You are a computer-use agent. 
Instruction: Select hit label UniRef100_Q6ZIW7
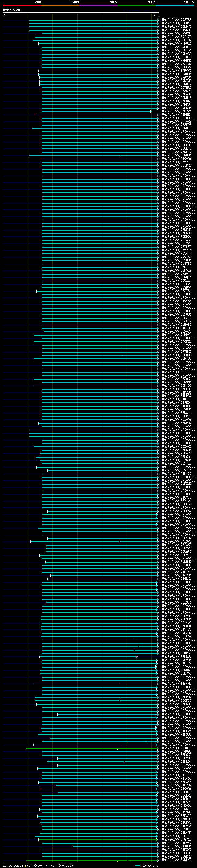(x=176, y=64)
